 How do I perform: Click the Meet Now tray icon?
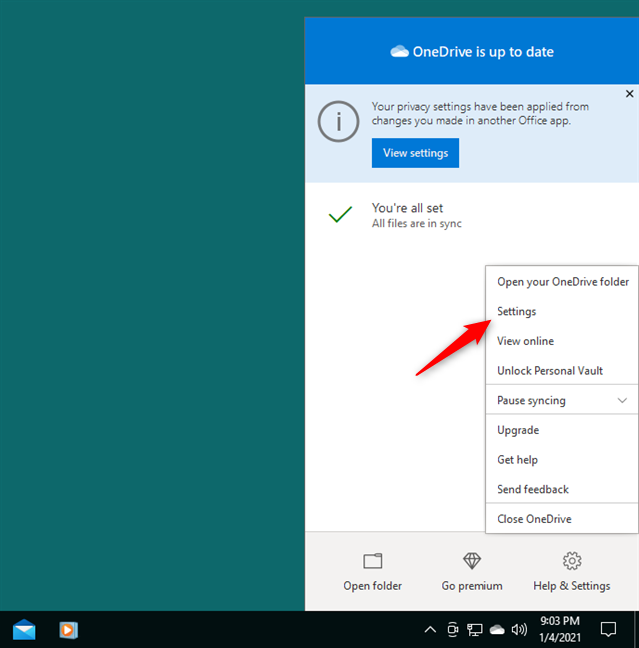tap(453, 629)
